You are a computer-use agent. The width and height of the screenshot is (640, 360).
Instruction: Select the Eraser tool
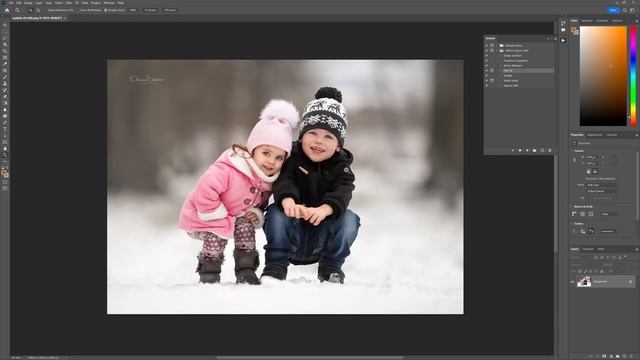(x=5, y=97)
